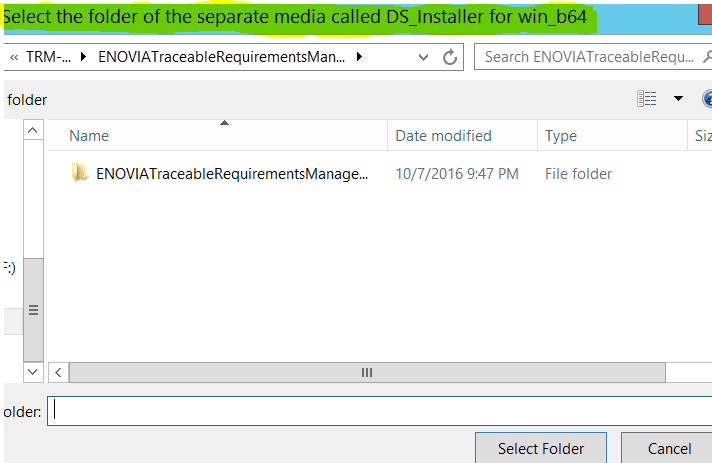
Task: Sort by the Name column header
Action: pyautogui.click(x=218, y=136)
